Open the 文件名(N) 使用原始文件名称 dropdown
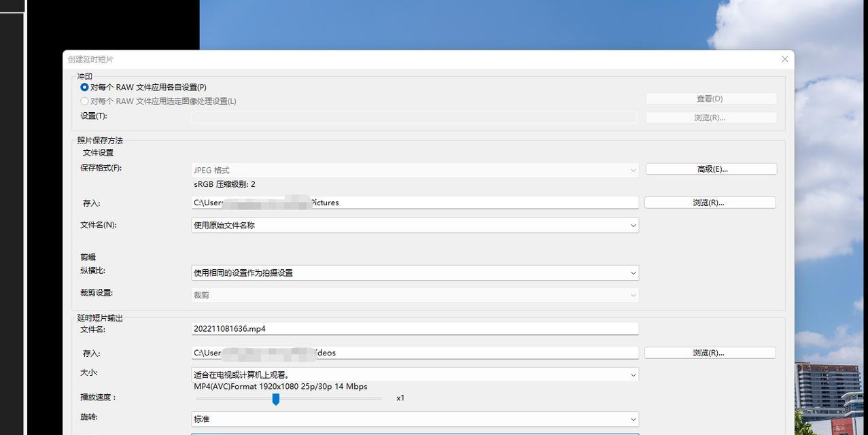The image size is (868, 435). click(x=415, y=225)
